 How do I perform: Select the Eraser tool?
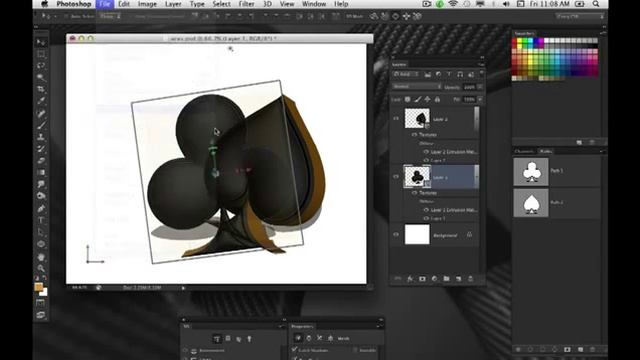(x=41, y=161)
